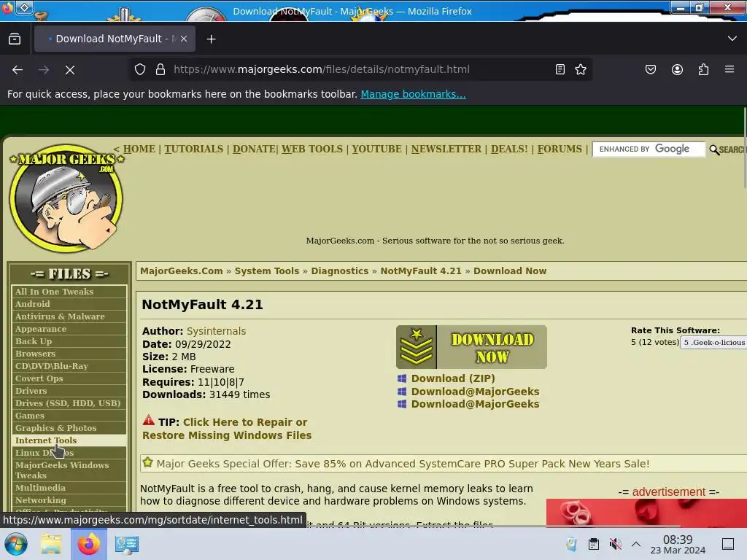Screen dimensions: 747x560
Task: Open the Rate This Software dropdown
Action: click(x=713, y=343)
